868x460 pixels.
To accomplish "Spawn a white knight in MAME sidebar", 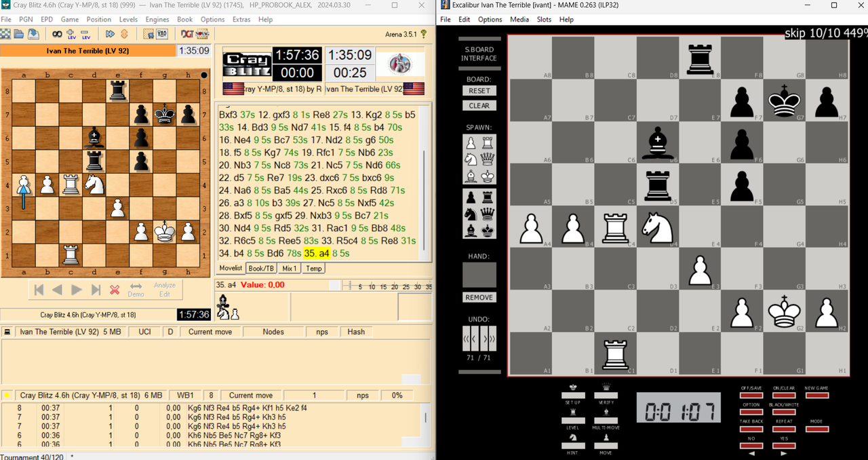I will click(x=472, y=159).
